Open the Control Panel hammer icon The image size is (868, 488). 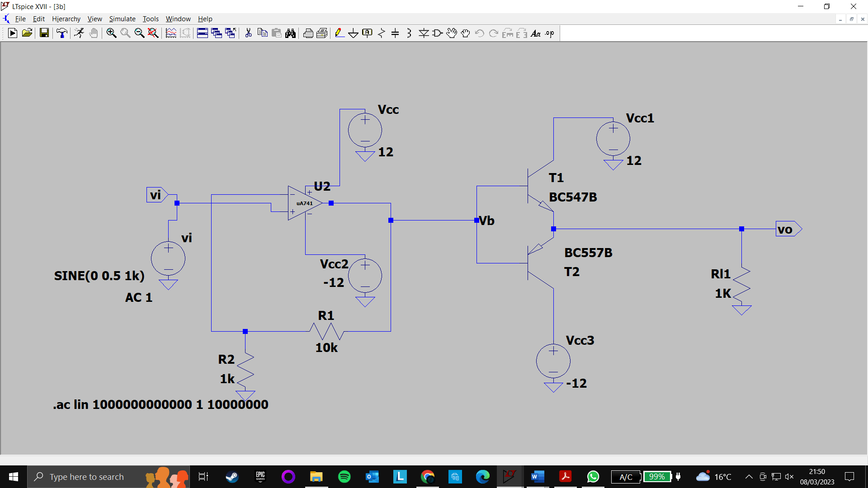pyautogui.click(x=62, y=33)
